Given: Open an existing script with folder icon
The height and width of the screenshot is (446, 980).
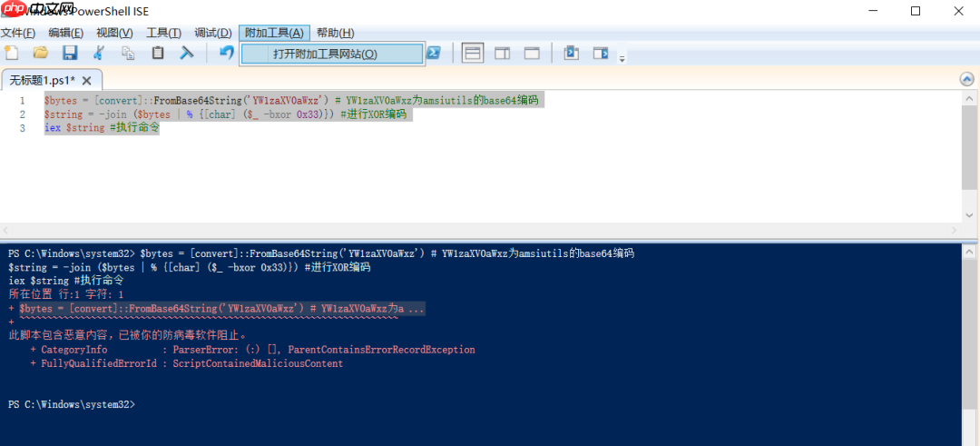Looking at the screenshot, I should tap(41, 54).
